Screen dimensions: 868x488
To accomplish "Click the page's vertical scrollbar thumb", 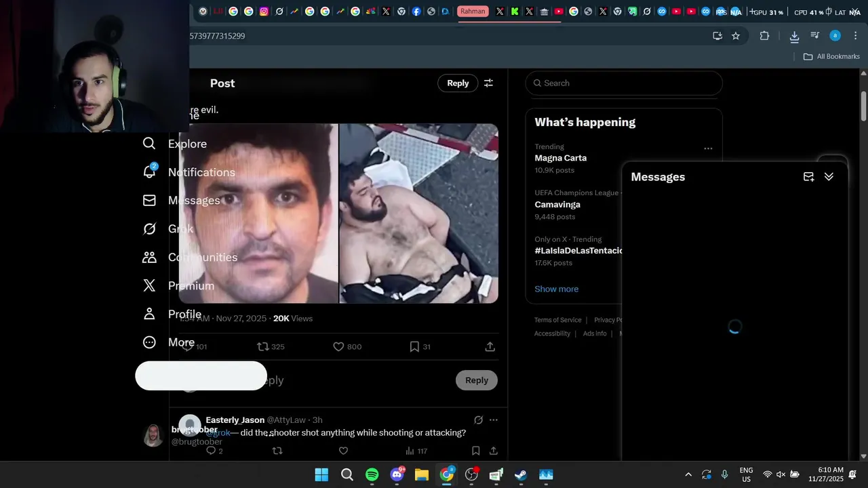I will (x=864, y=106).
